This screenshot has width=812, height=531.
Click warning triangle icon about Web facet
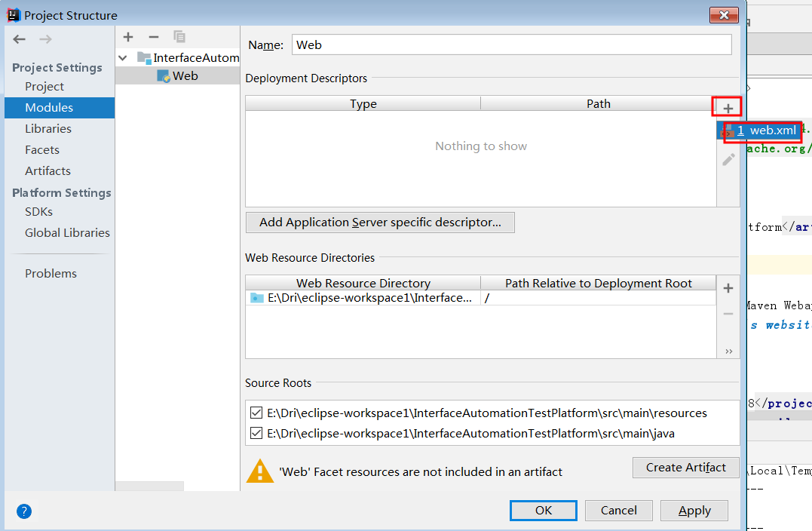click(260, 471)
